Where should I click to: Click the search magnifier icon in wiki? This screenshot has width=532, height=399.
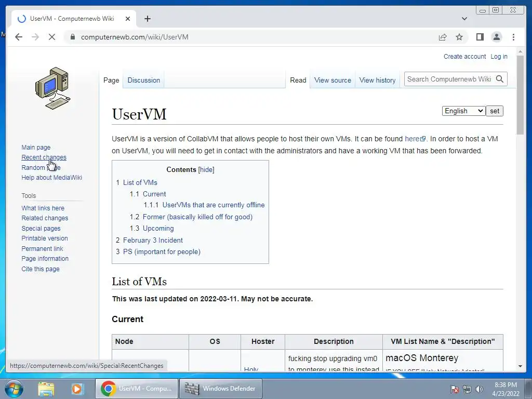click(x=499, y=79)
